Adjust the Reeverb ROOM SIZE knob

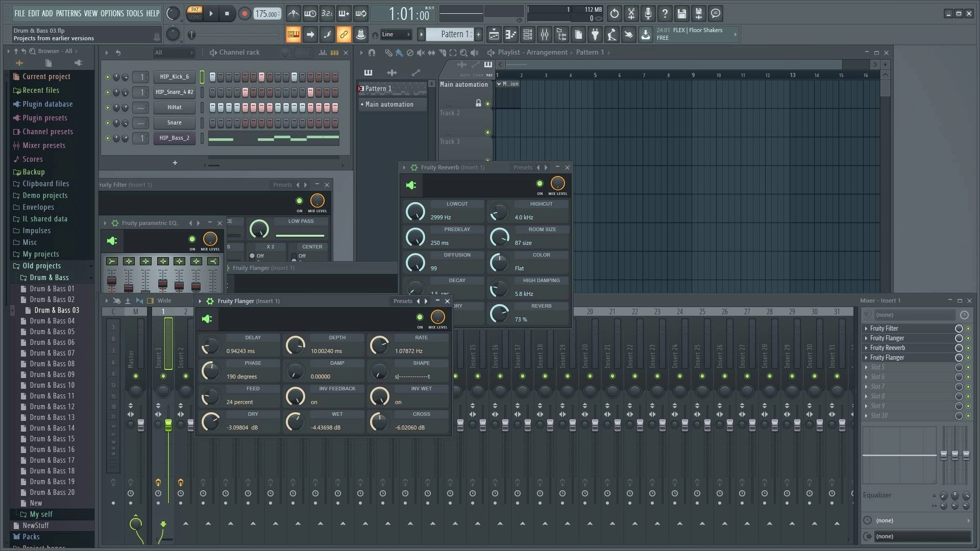(499, 237)
